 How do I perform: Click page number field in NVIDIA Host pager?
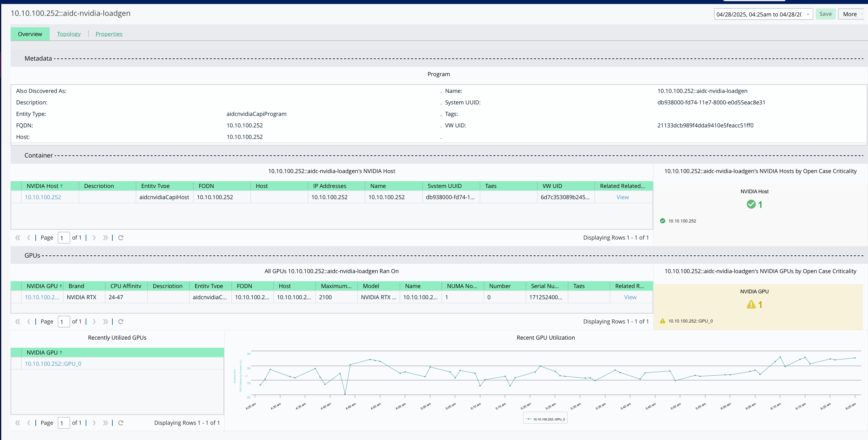pyautogui.click(x=64, y=238)
